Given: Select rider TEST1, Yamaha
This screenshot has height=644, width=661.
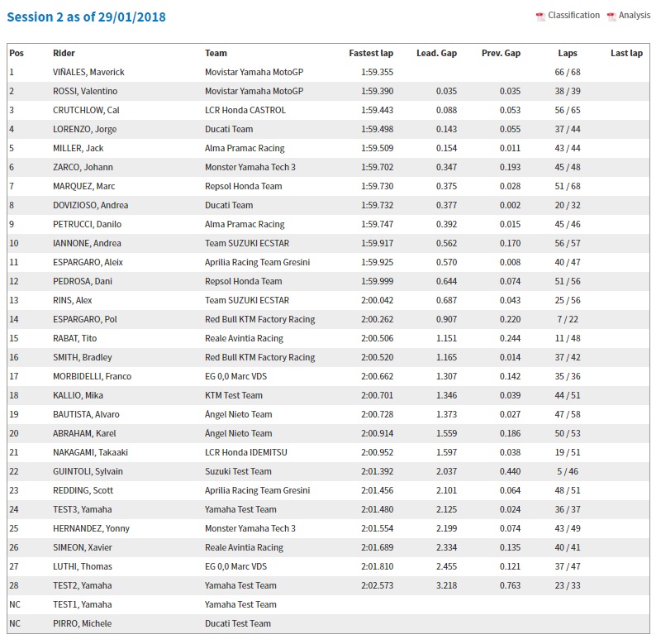Looking at the screenshot, I should click(83, 604).
